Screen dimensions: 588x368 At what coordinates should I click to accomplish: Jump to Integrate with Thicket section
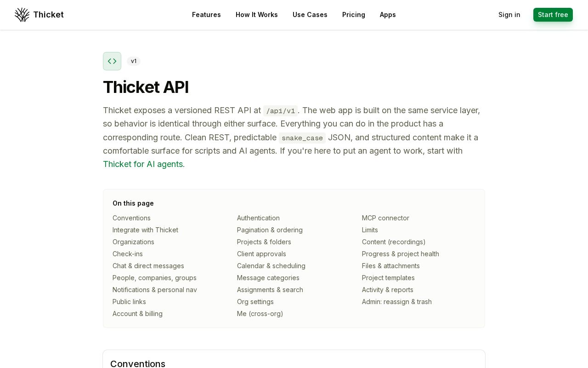pos(145,230)
